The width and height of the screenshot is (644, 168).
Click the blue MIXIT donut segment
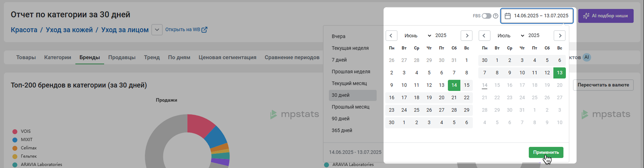(217, 137)
